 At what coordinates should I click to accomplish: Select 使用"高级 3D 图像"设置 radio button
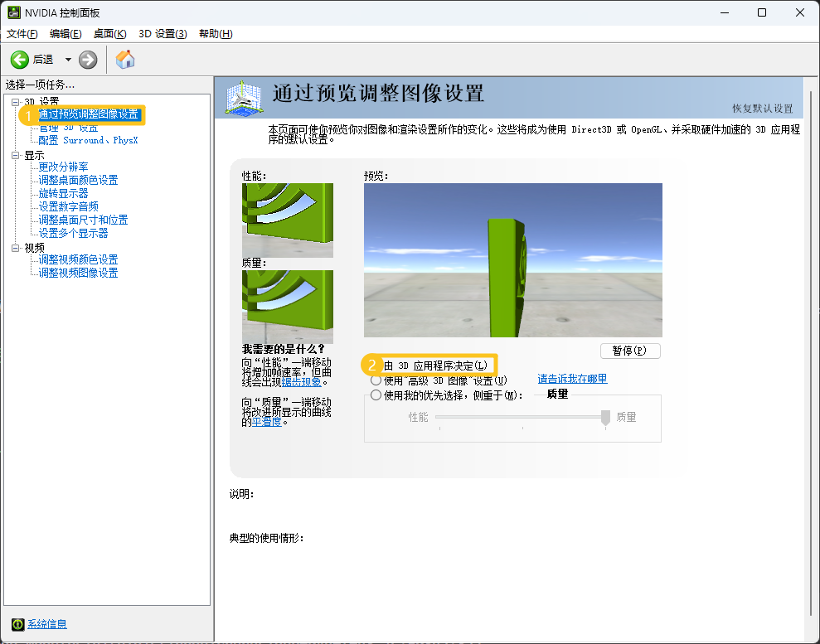376,380
